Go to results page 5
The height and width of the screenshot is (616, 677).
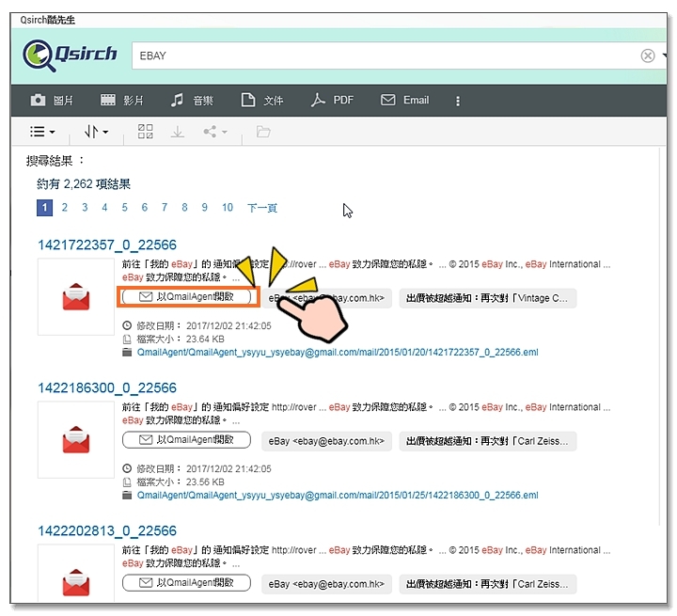(x=124, y=207)
